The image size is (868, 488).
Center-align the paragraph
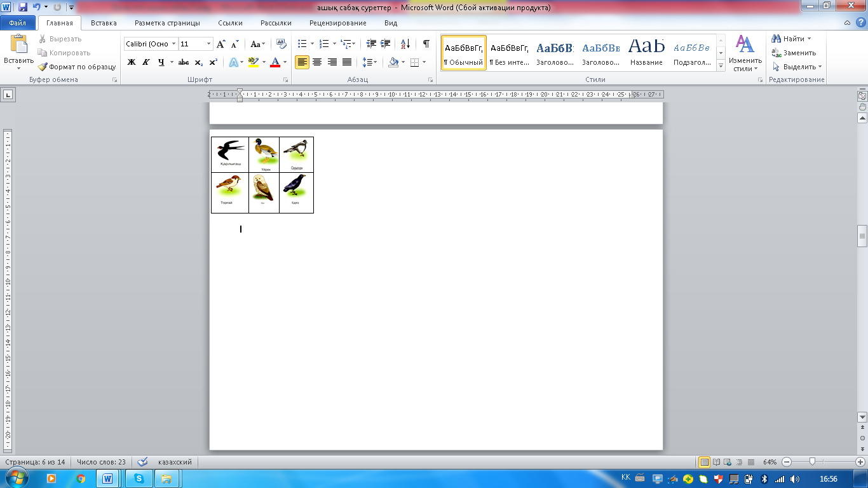tap(317, 62)
